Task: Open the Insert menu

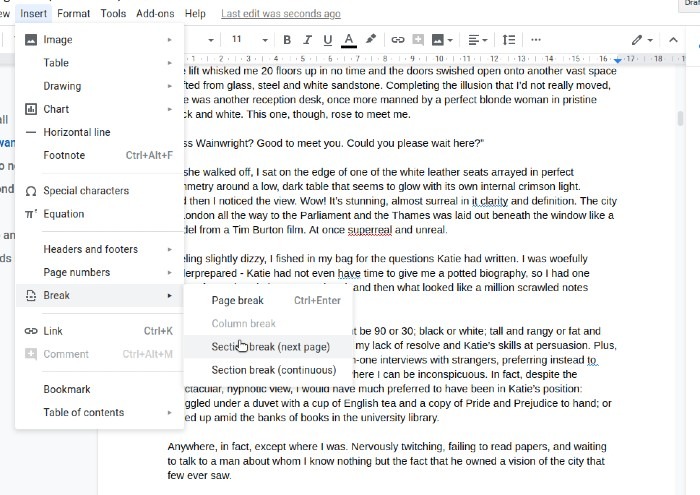Action: [33, 13]
